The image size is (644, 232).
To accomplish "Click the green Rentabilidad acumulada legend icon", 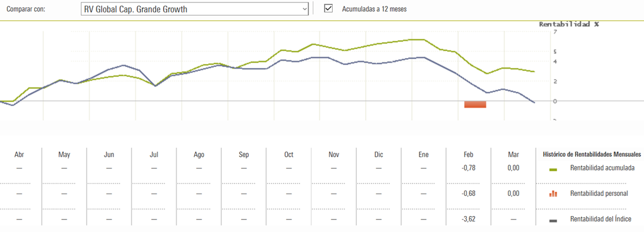I will point(553,169).
